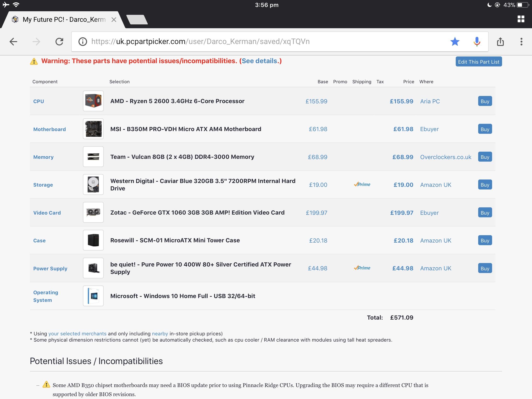Open Chrome's three-dot menu
532x399 pixels.
click(x=521, y=41)
